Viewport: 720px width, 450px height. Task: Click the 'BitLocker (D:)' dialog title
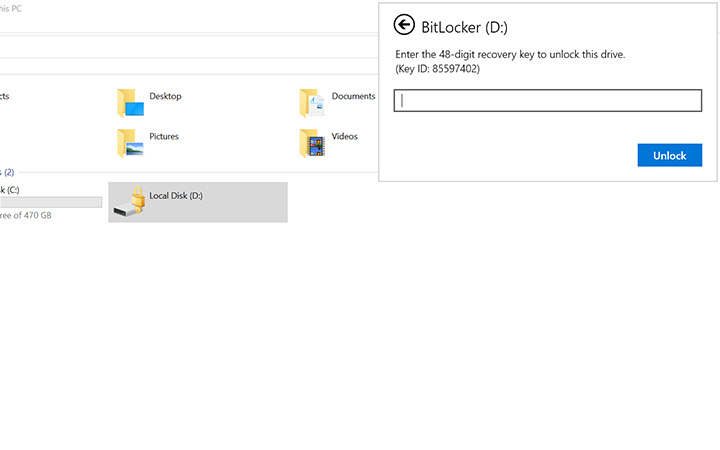464,28
